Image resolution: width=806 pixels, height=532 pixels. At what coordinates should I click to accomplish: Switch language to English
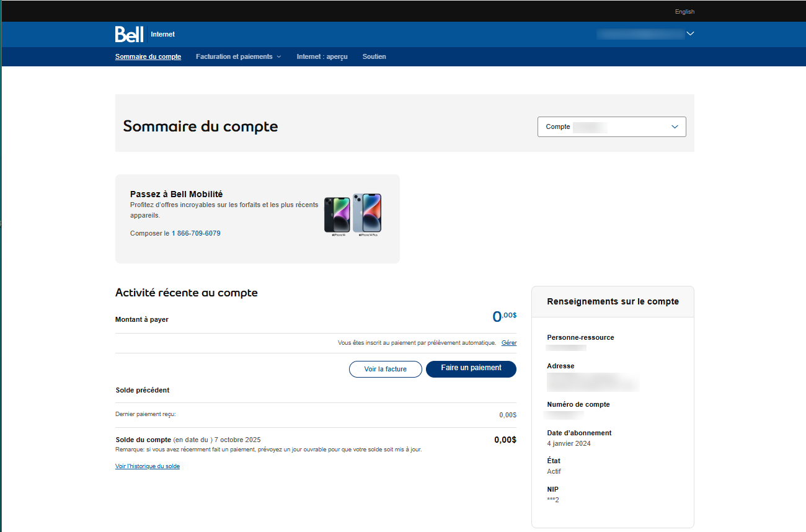point(684,12)
